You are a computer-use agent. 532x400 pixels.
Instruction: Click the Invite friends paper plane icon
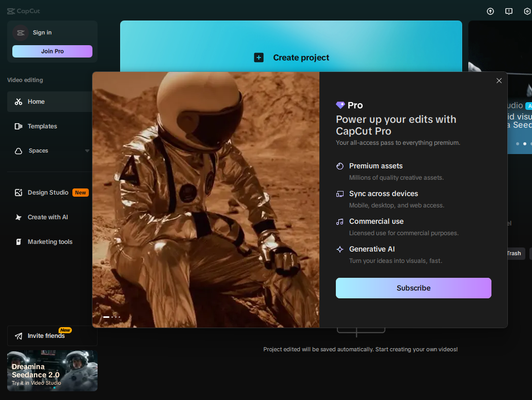click(x=18, y=336)
